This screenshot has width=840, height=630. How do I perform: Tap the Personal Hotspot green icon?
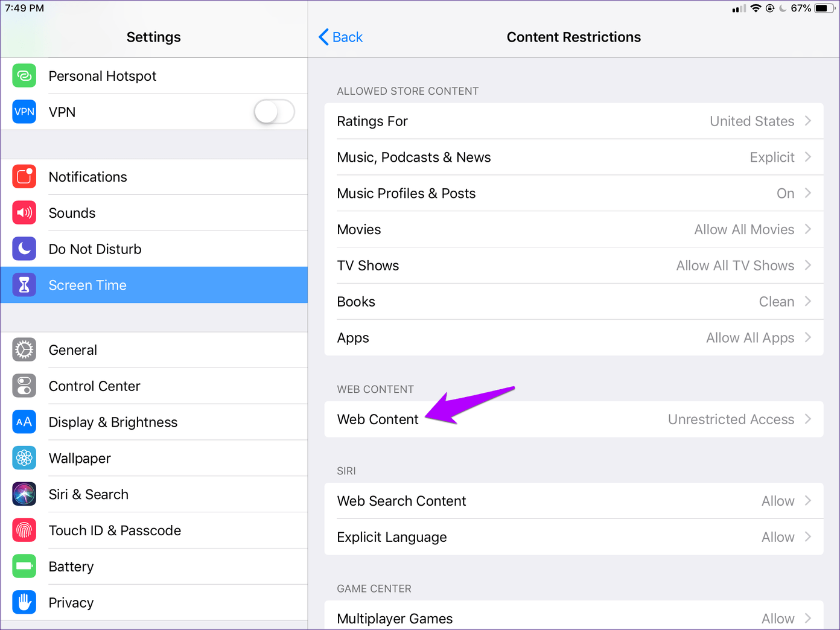click(24, 76)
